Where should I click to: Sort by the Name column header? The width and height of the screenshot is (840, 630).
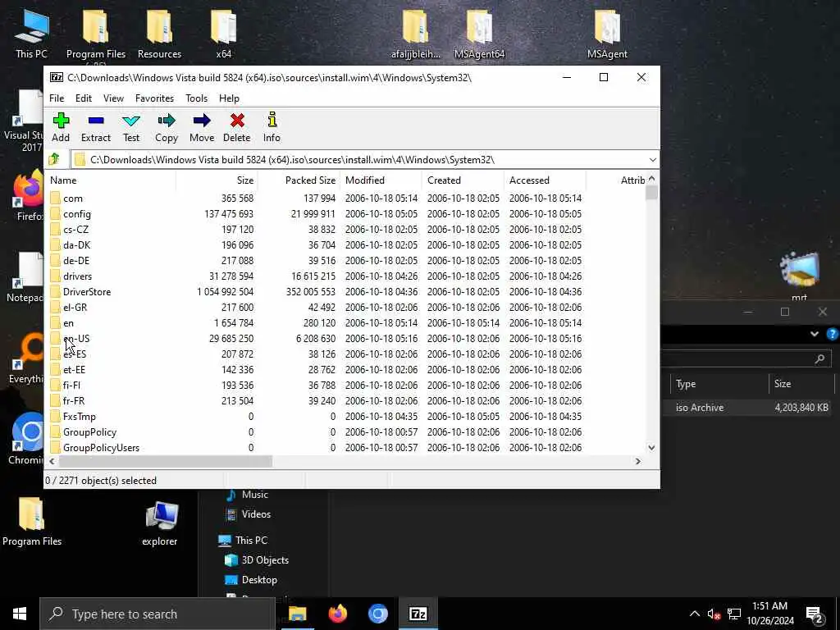point(112,180)
